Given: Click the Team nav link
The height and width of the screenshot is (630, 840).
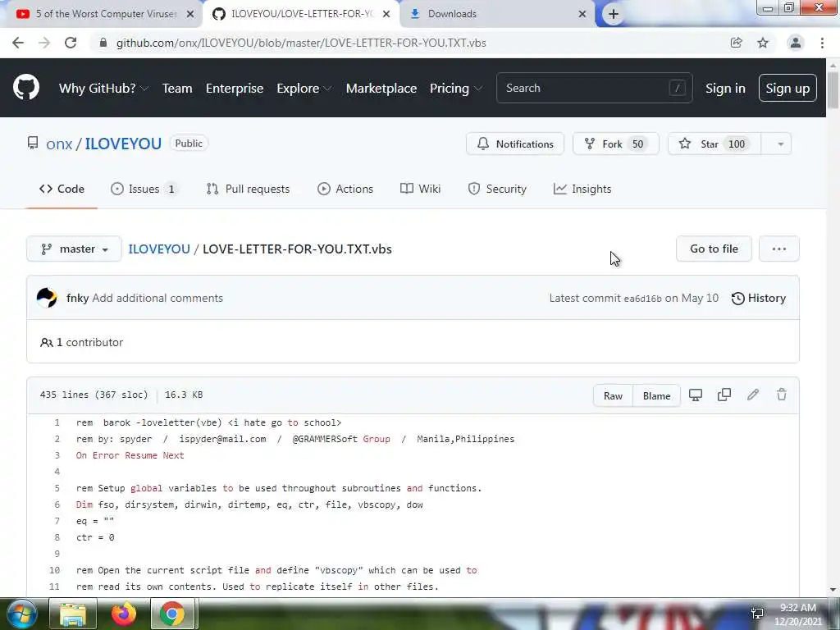Looking at the screenshot, I should (177, 89).
